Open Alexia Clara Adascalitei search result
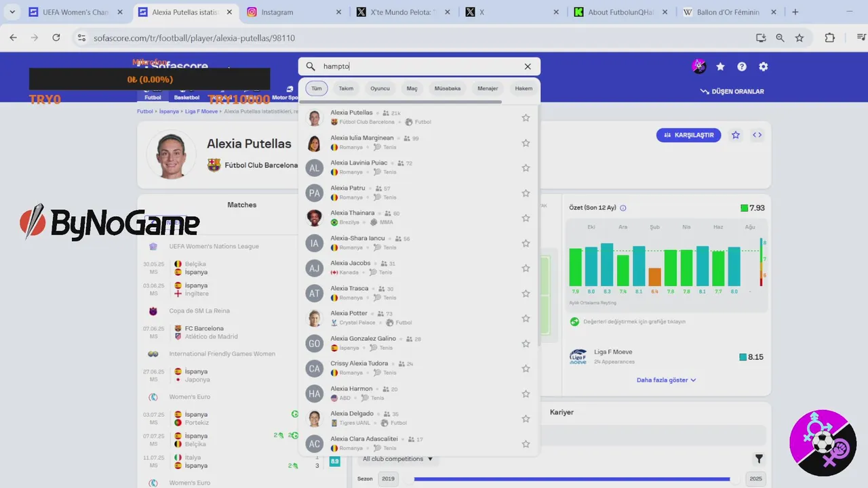 coord(418,443)
